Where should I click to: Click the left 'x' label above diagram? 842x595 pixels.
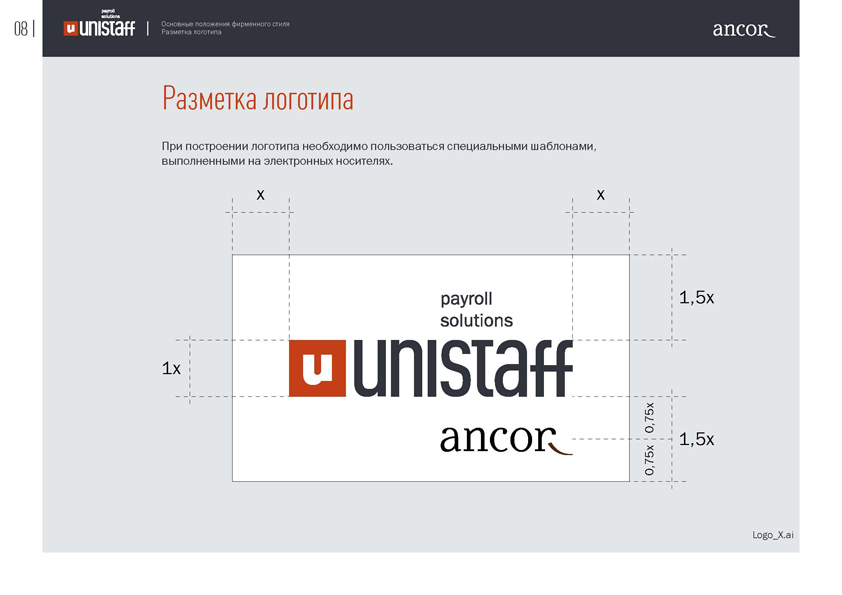tap(260, 194)
